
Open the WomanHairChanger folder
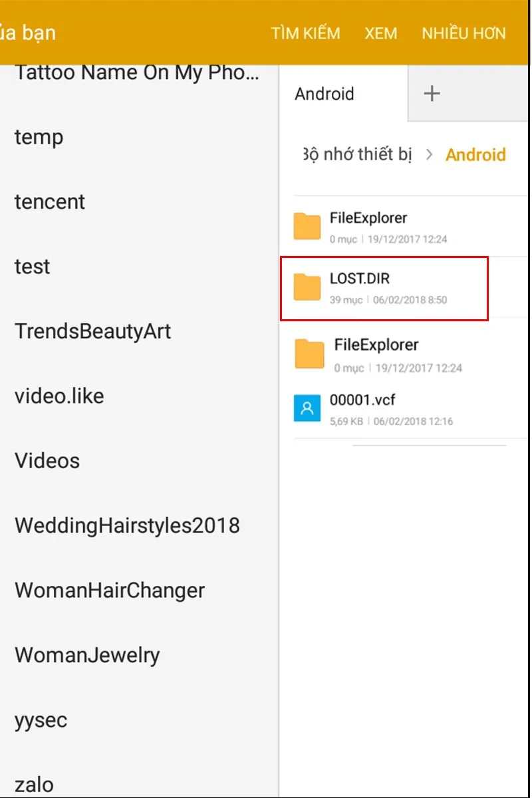pos(110,591)
